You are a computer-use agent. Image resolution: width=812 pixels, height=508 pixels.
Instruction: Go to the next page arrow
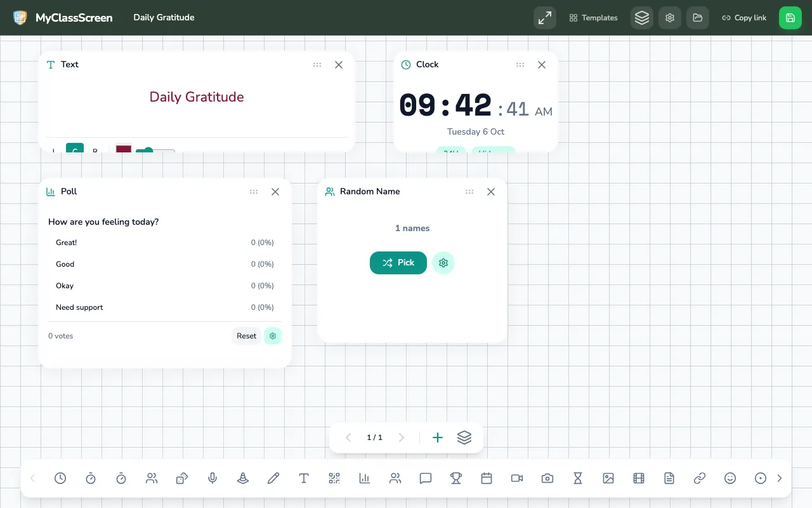[401, 438]
